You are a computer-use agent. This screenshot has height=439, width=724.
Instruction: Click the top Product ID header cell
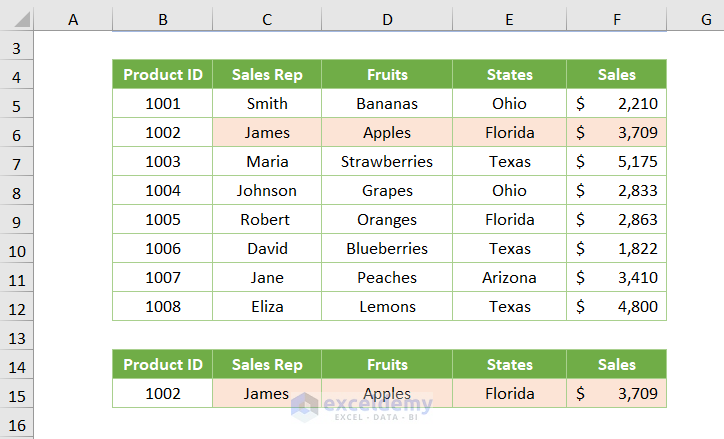[x=163, y=74]
